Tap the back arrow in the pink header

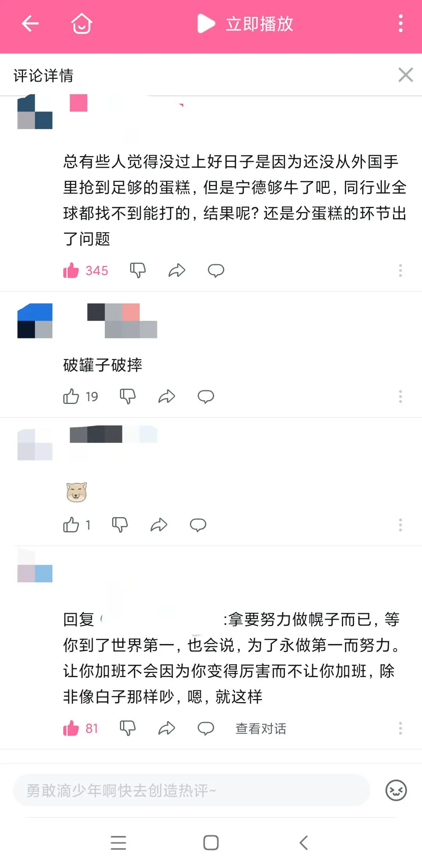30,24
